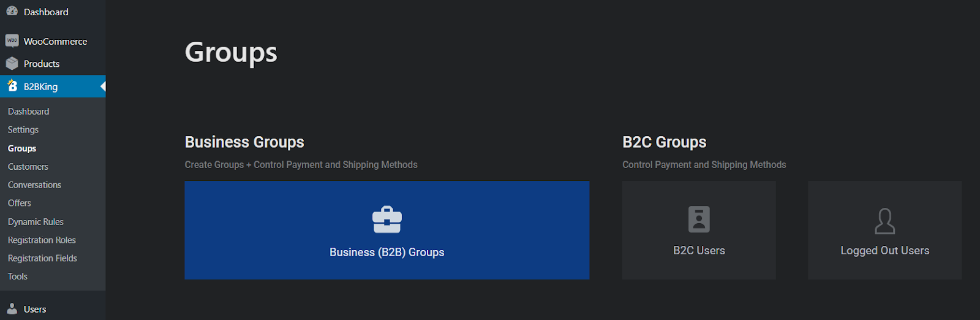This screenshot has height=320, width=980.
Task: Go to the Customers submenu page
Action: click(x=28, y=167)
